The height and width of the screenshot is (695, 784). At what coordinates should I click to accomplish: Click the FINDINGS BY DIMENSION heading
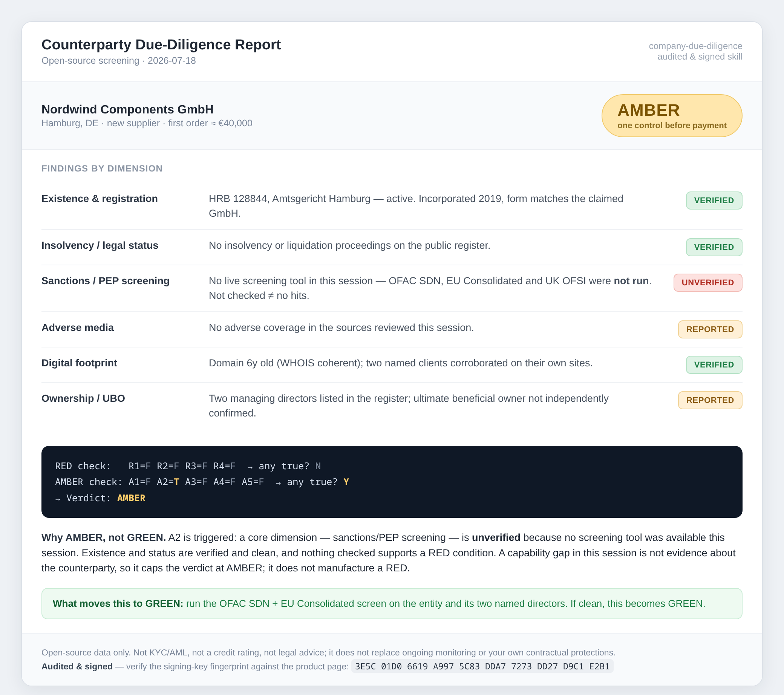coord(102,168)
